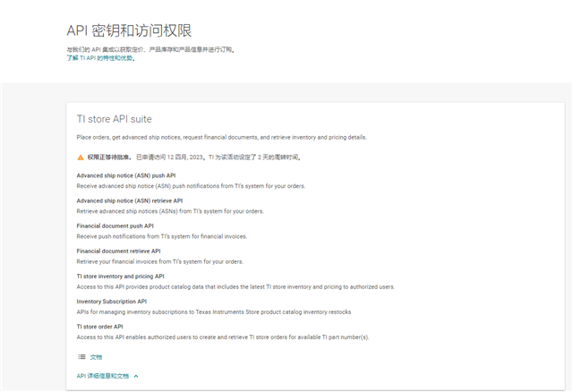Click the orange warning triangle icon
The image size is (573, 392).
point(81,158)
